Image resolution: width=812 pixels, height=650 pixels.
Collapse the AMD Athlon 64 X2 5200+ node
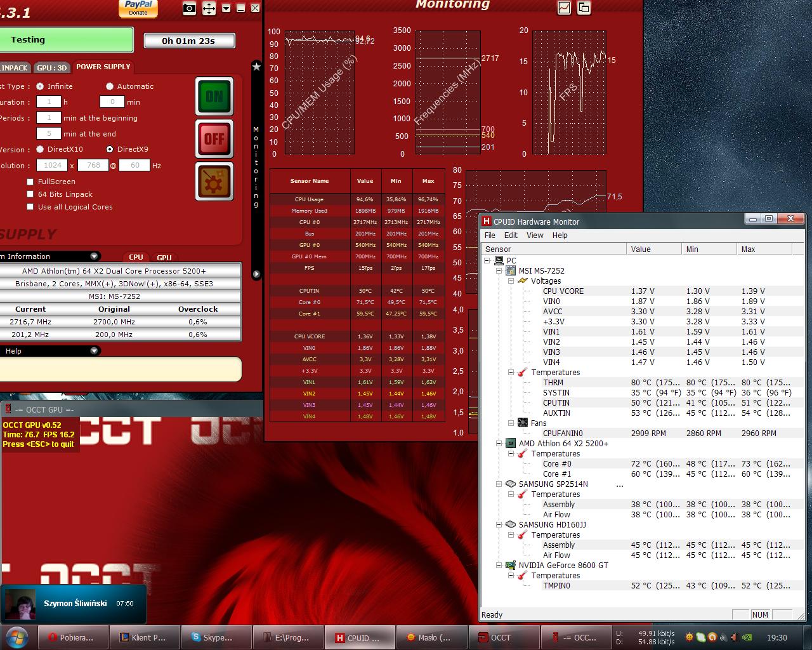499,443
